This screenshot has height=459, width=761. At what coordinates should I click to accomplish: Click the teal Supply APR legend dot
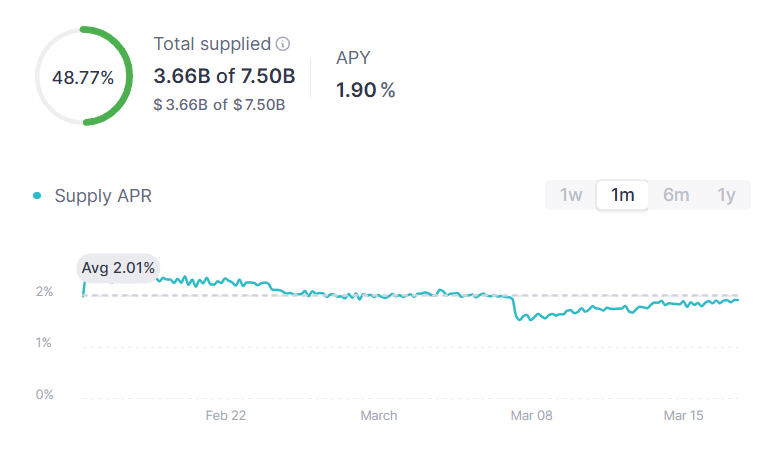(37, 195)
